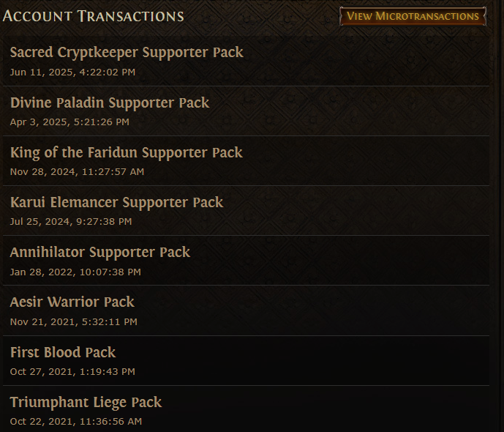Image resolution: width=504 pixels, height=432 pixels.
Task: Select the Nov 28, 2024 timestamp
Action: 77,171
